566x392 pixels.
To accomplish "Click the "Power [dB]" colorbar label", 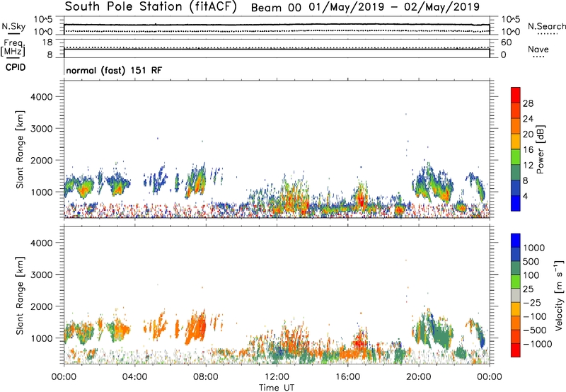I will tap(541, 149).
